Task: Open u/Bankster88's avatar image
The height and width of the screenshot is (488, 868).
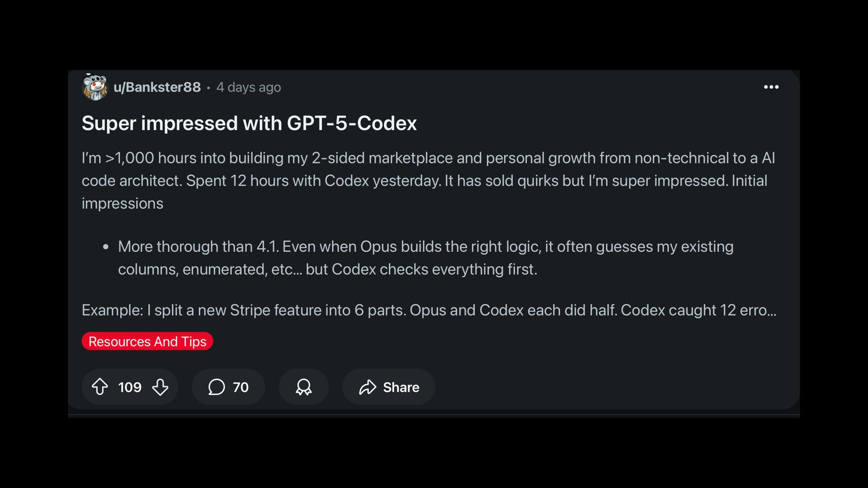Action: pyautogui.click(x=95, y=87)
